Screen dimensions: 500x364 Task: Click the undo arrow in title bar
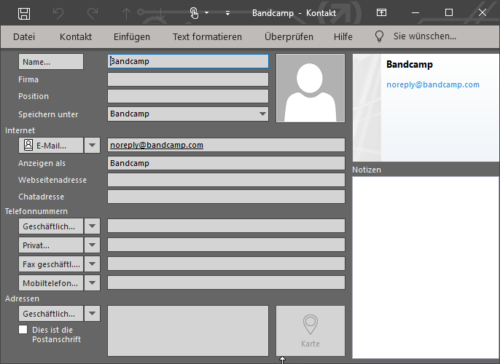58,14
